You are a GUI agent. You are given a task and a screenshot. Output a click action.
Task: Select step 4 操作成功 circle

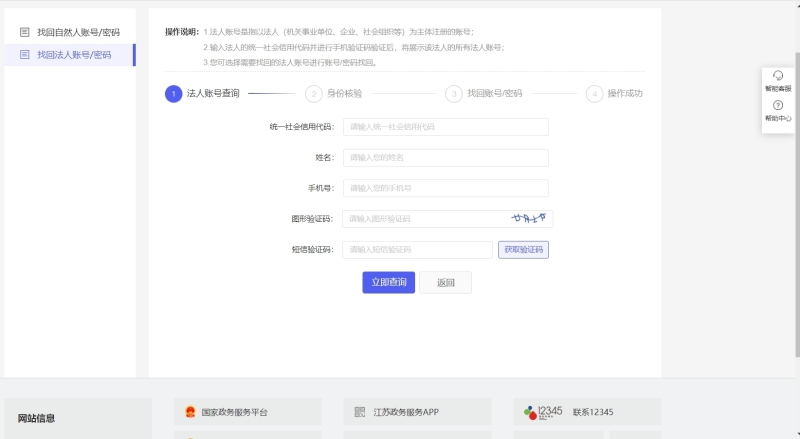point(595,93)
